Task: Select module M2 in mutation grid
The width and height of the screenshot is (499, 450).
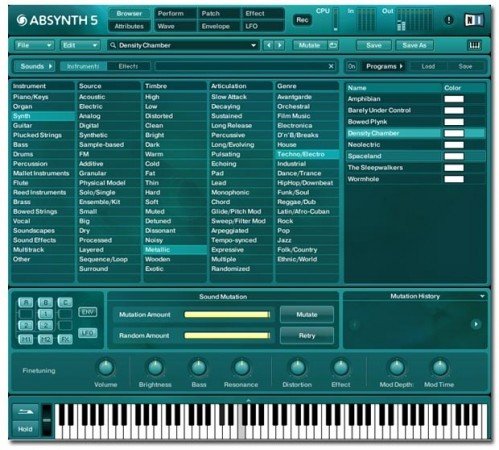Action: 45,339
